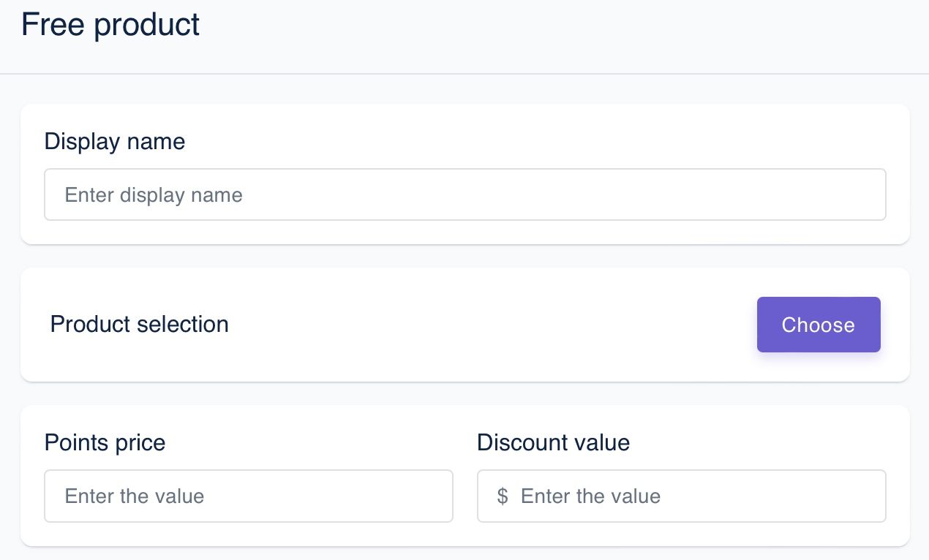Click the word "Choose" on the button
The image size is (929, 560).
click(x=818, y=325)
